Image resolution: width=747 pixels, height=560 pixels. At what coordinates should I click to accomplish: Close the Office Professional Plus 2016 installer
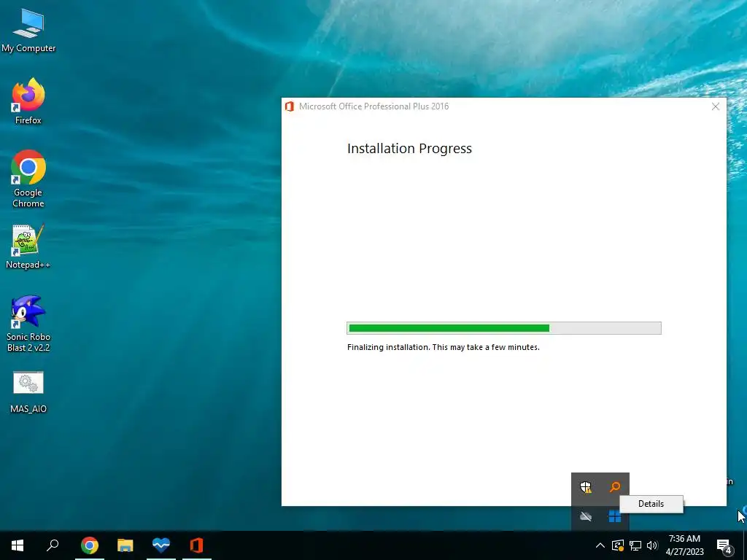click(x=715, y=106)
